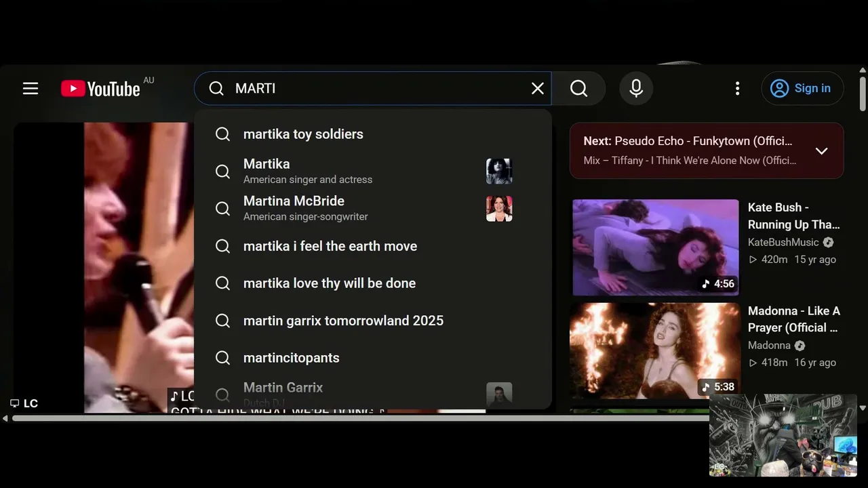Screen dimensions: 868x488
Task: Select suggestion "martika toy soldiers"
Action: click(373, 134)
